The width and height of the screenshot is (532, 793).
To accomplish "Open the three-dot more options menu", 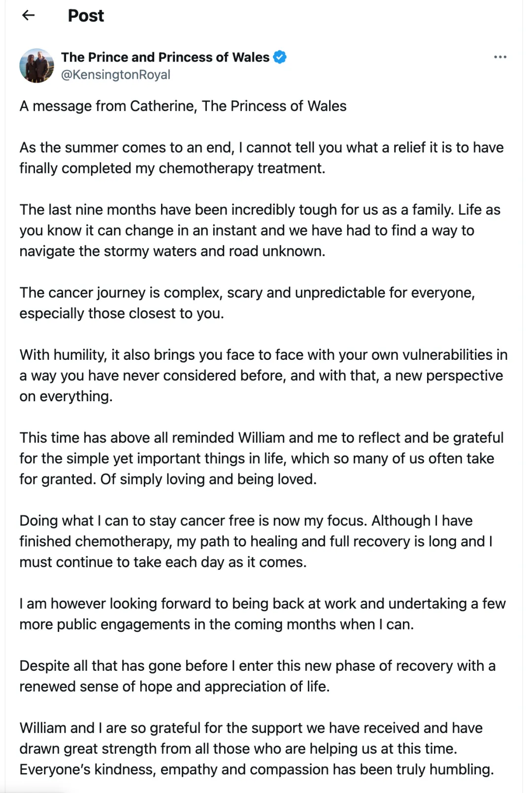I will click(x=500, y=57).
